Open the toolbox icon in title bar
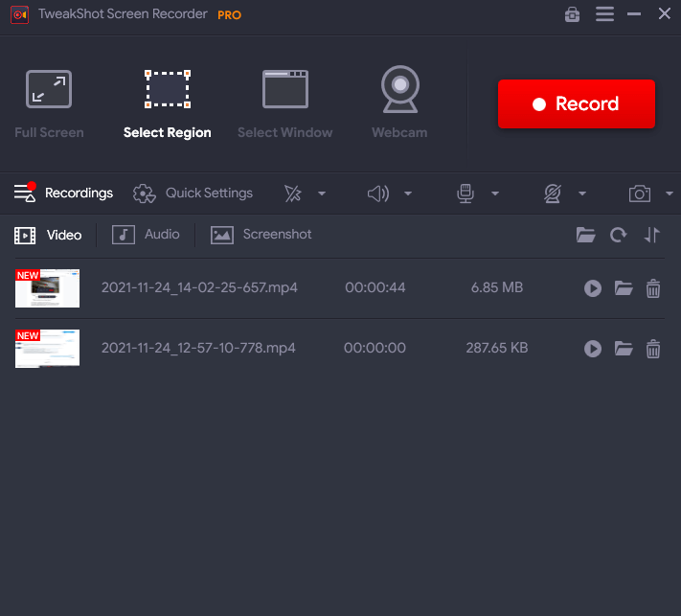 [x=572, y=14]
